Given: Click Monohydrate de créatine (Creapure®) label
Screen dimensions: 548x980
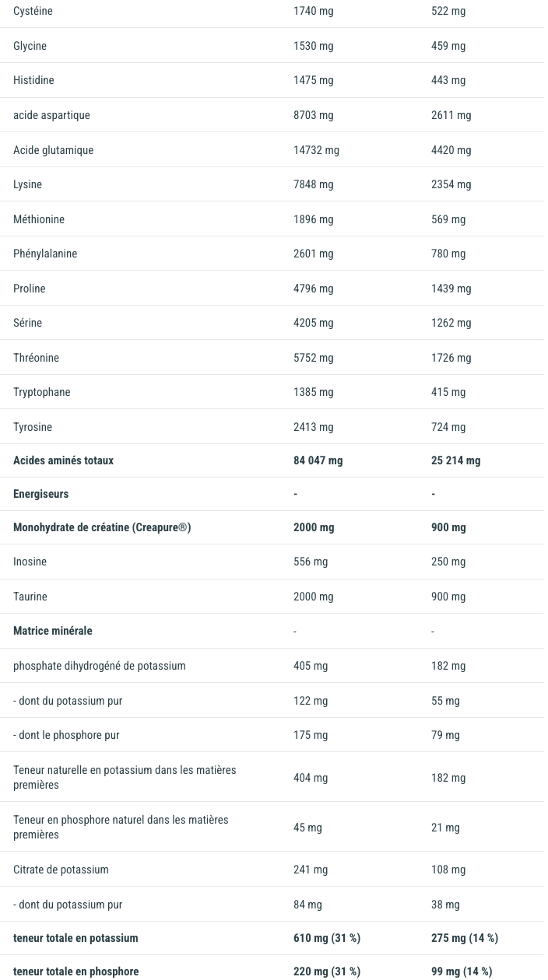Looking at the screenshot, I should pyautogui.click(x=102, y=527).
